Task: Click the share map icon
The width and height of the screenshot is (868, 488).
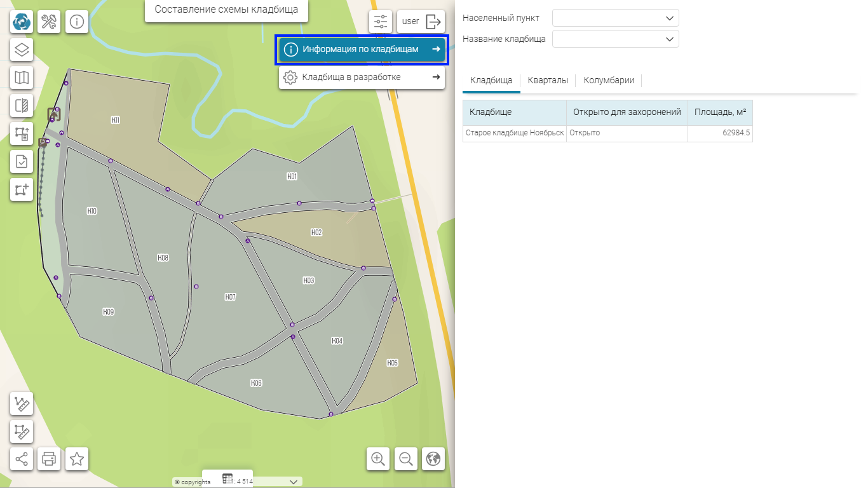Action: tap(22, 459)
